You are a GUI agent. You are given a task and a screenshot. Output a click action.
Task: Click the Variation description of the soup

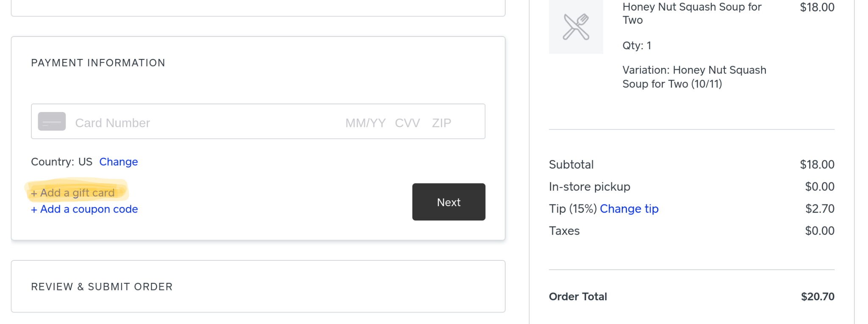pyautogui.click(x=694, y=77)
